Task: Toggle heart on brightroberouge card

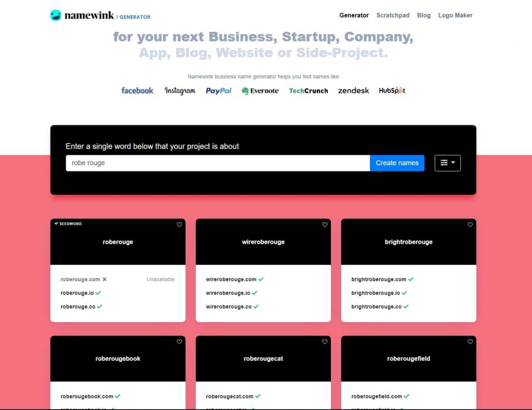Action: pos(470,225)
